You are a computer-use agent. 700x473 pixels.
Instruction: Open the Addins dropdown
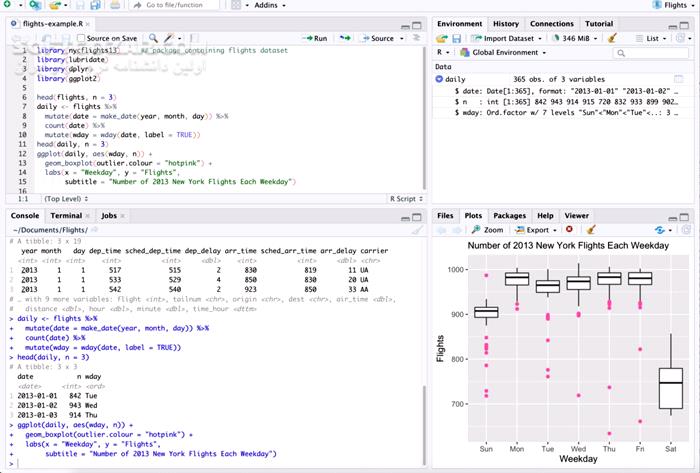[x=270, y=5]
